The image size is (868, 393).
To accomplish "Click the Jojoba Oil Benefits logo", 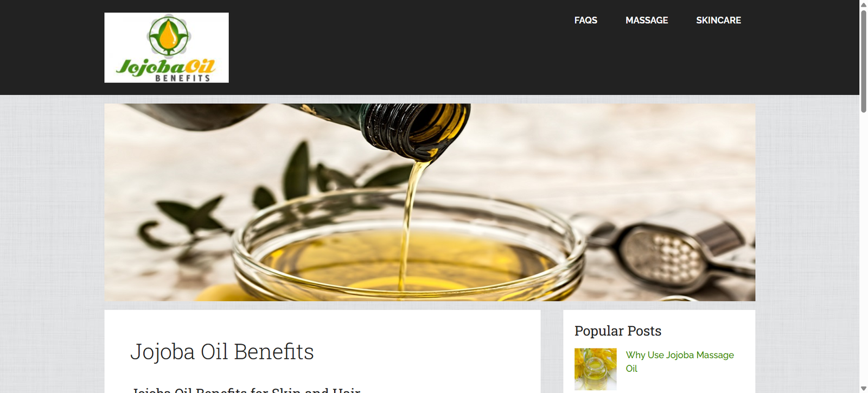I will pos(167,48).
